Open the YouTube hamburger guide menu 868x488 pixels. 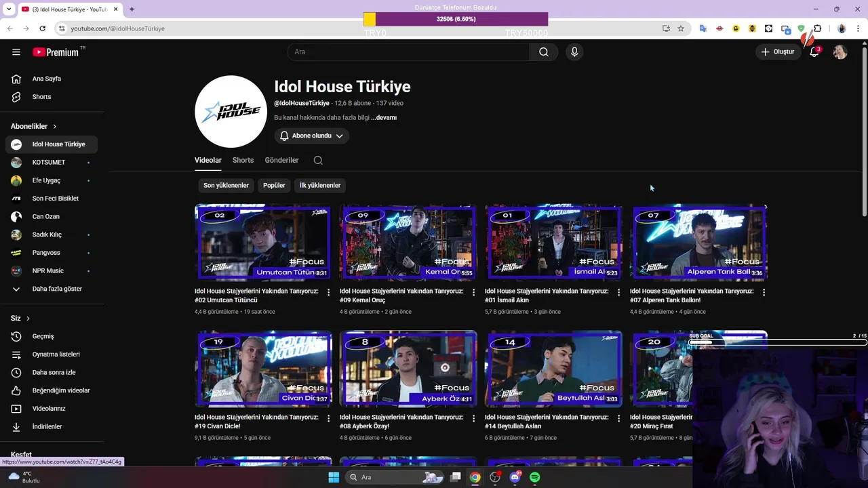(x=16, y=52)
